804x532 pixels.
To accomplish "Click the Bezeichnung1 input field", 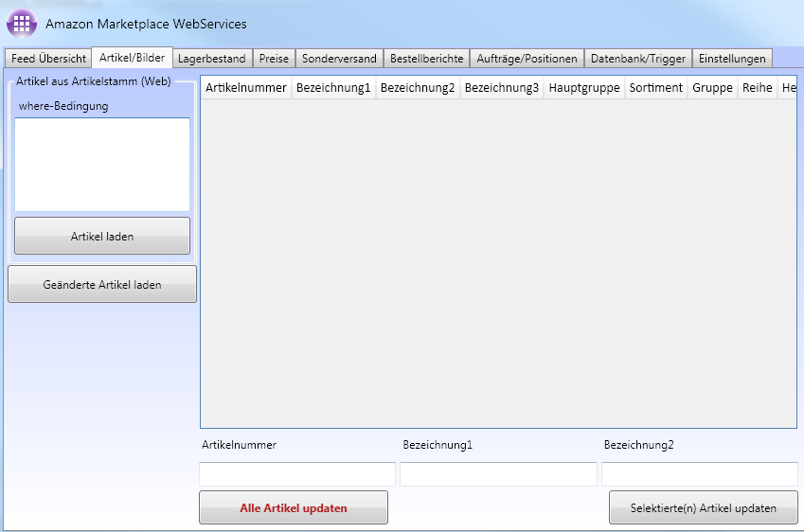I will pos(498,474).
